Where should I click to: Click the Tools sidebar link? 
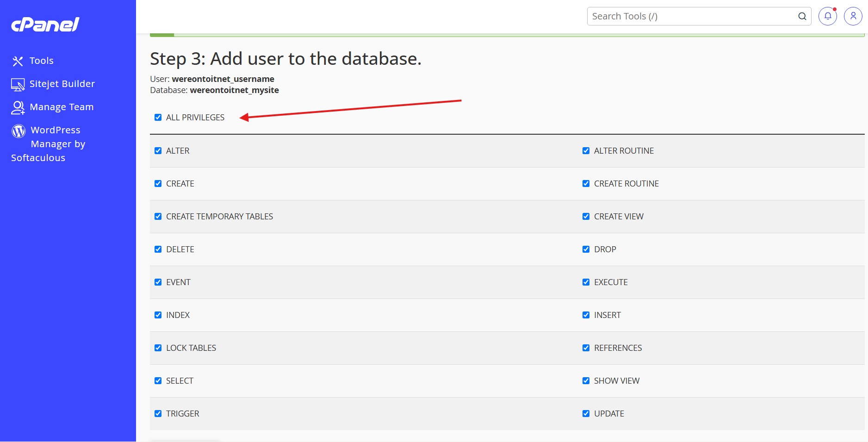pyautogui.click(x=41, y=61)
